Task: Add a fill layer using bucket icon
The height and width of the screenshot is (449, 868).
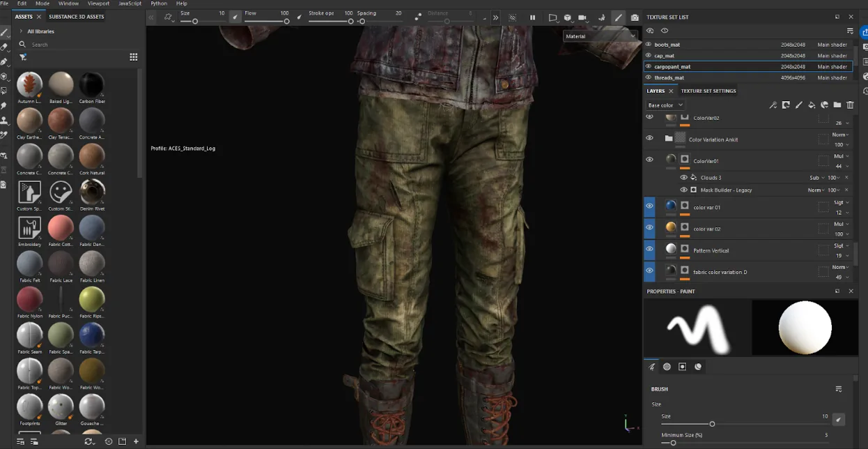Action: pos(812,105)
